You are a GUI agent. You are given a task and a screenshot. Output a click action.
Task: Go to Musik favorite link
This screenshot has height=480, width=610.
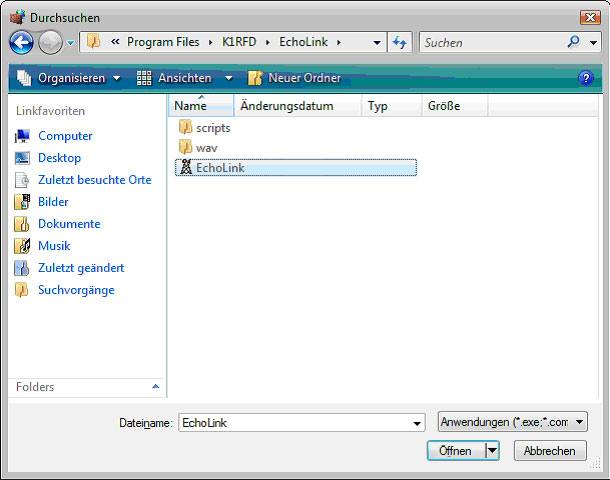54,246
